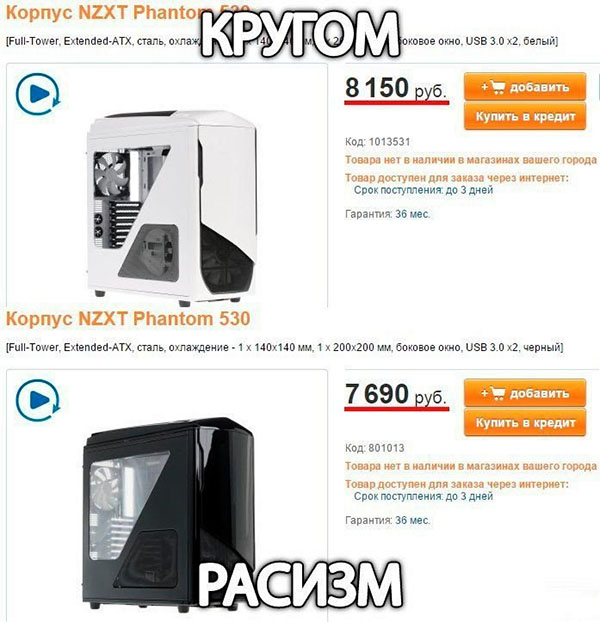Viewport: 600px width, 622px height.
Task: Click the 36 мес. warranty link for the black case
Action: (412, 520)
